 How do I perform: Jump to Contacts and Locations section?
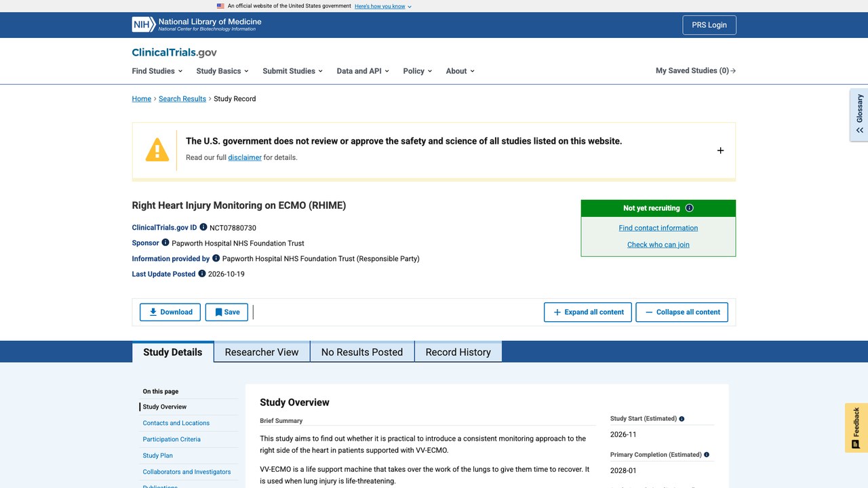coord(176,423)
